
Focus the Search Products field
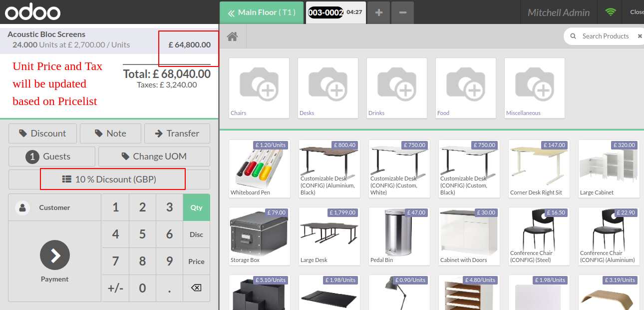(x=605, y=36)
